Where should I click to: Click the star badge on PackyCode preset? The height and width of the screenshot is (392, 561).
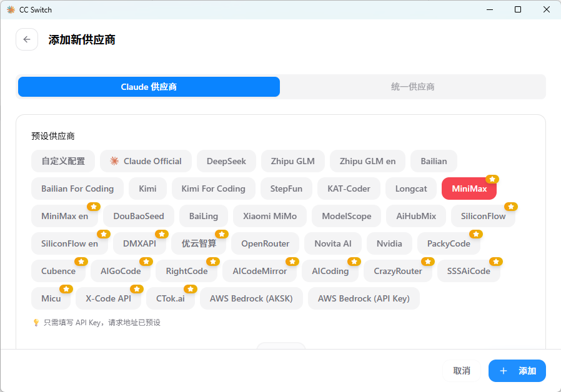click(x=475, y=234)
